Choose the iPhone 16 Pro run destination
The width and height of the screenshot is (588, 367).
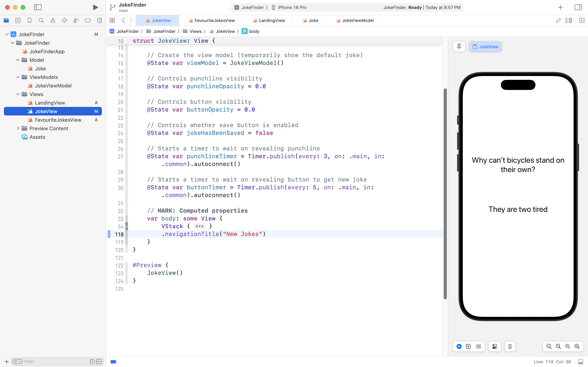[292, 7]
